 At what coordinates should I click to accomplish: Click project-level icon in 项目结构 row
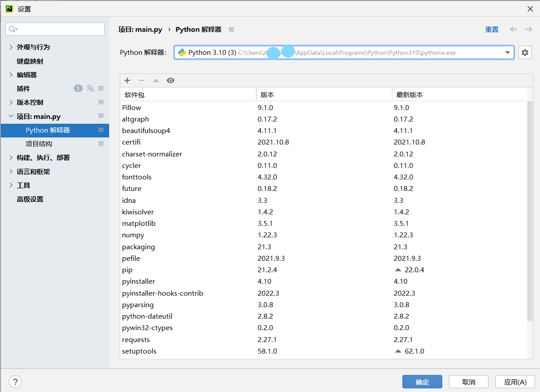coord(101,144)
